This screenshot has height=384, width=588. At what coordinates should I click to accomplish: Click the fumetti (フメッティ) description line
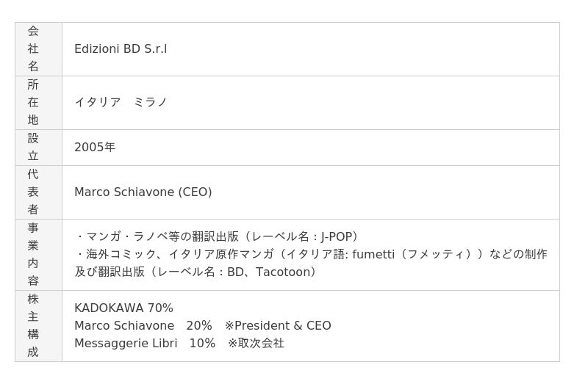point(311,254)
